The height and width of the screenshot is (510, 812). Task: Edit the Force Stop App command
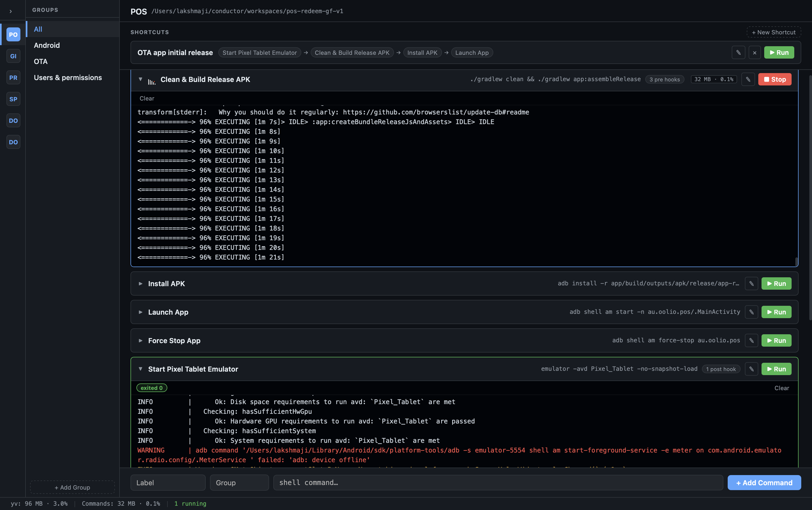tap(751, 341)
